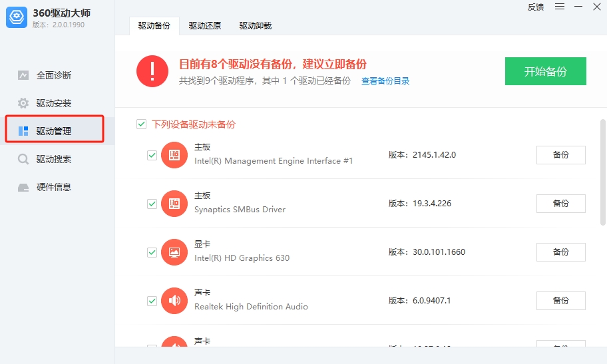607x364 pixels.
Task: Switch to the 驱动卸载 tab
Action: 256,26
